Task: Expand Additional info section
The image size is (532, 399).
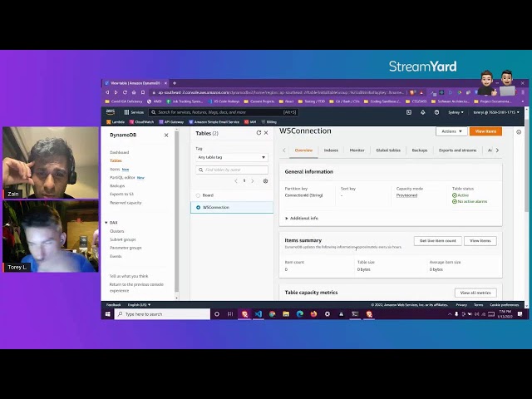Action: 302,218
